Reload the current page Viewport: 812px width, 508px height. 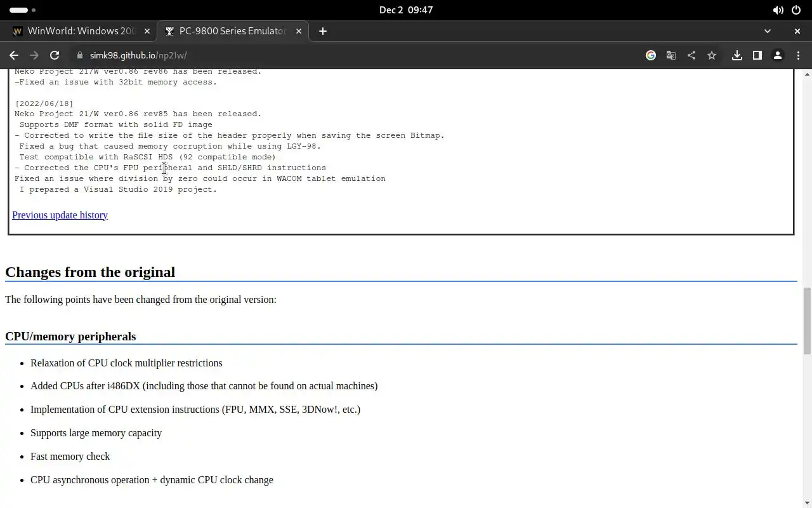click(x=55, y=55)
